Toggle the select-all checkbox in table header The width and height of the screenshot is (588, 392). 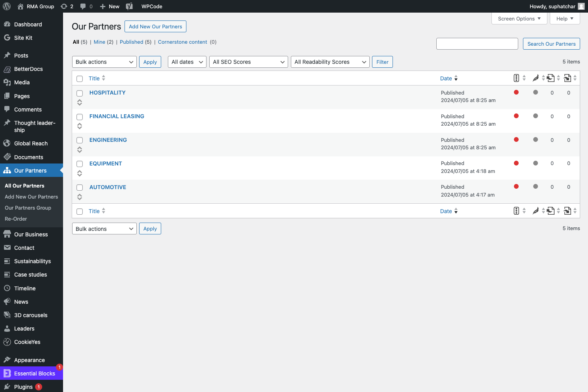[x=80, y=79]
